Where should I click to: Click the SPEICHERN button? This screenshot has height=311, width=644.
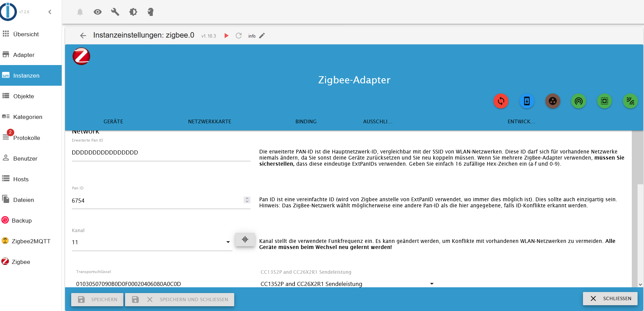point(97,299)
